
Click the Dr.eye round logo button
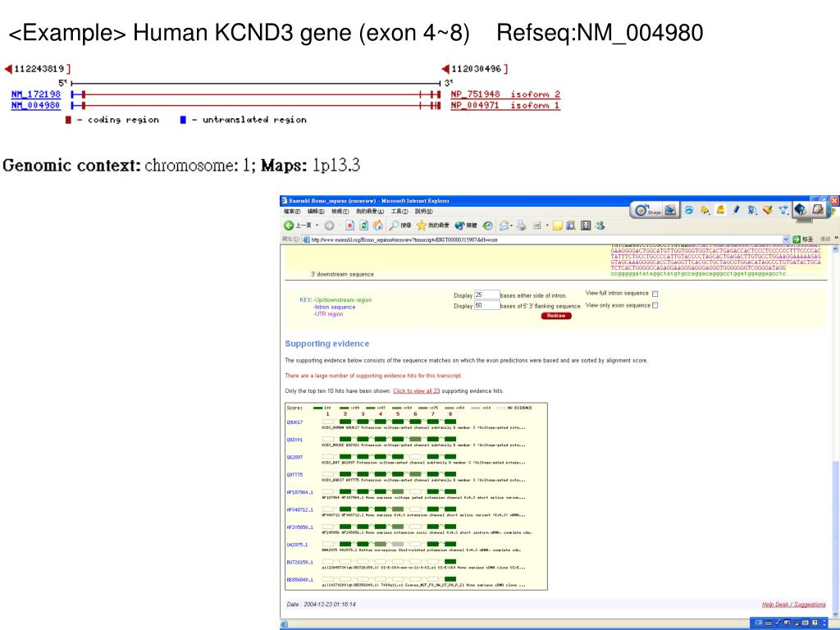pos(641,211)
